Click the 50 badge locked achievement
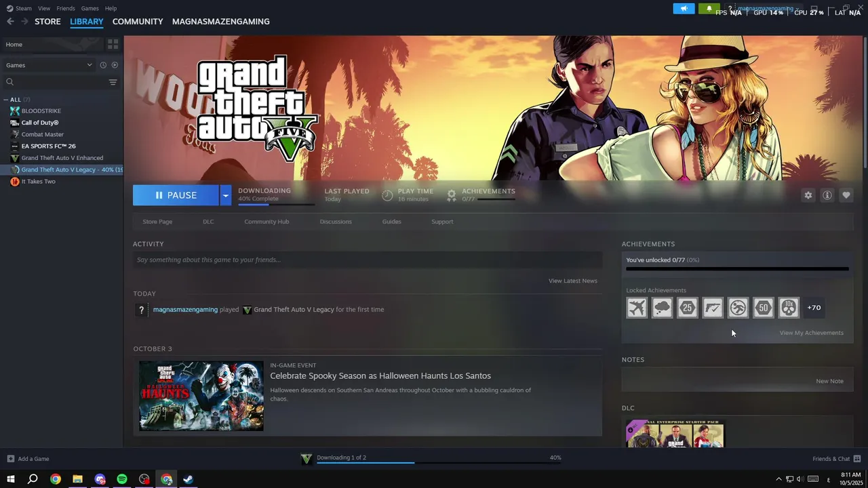The height and width of the screenshot is (488, 868). [x=764, y=308]
